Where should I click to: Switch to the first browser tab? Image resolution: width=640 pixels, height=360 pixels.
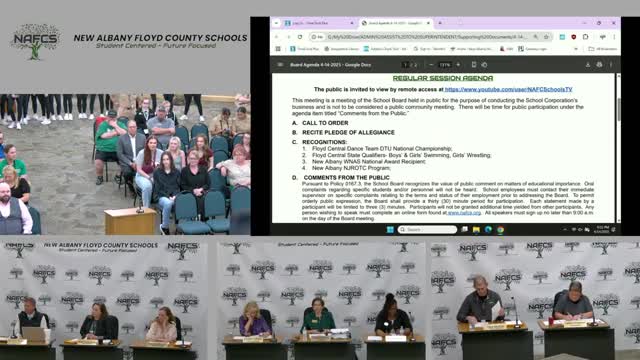[318, 23]
